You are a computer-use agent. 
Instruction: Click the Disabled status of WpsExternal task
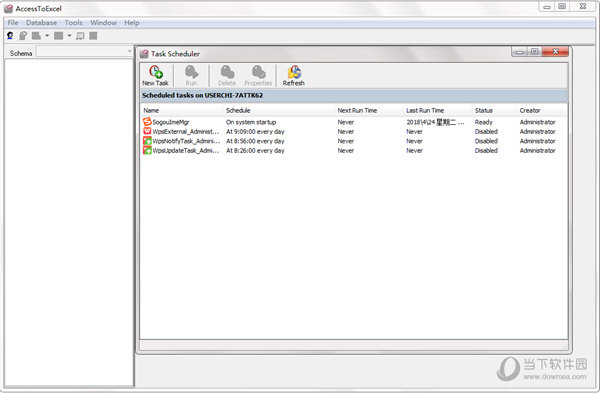pos(486,132)
